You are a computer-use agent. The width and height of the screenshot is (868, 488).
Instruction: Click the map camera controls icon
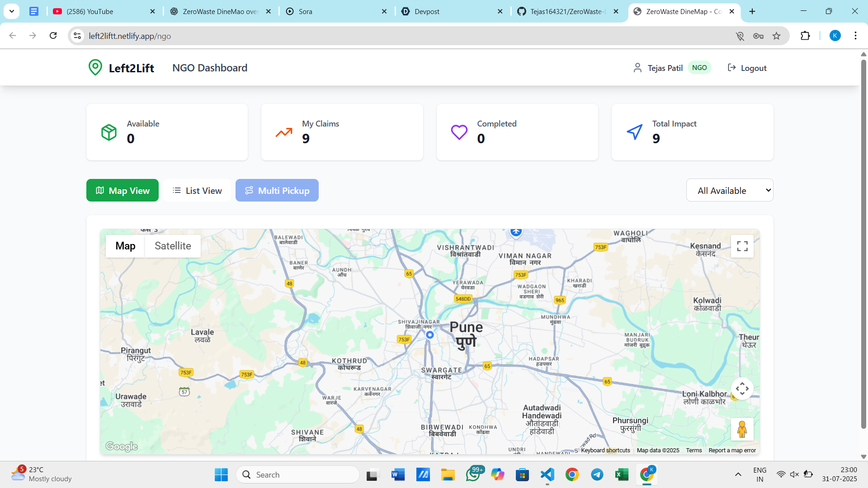point(742,389)
